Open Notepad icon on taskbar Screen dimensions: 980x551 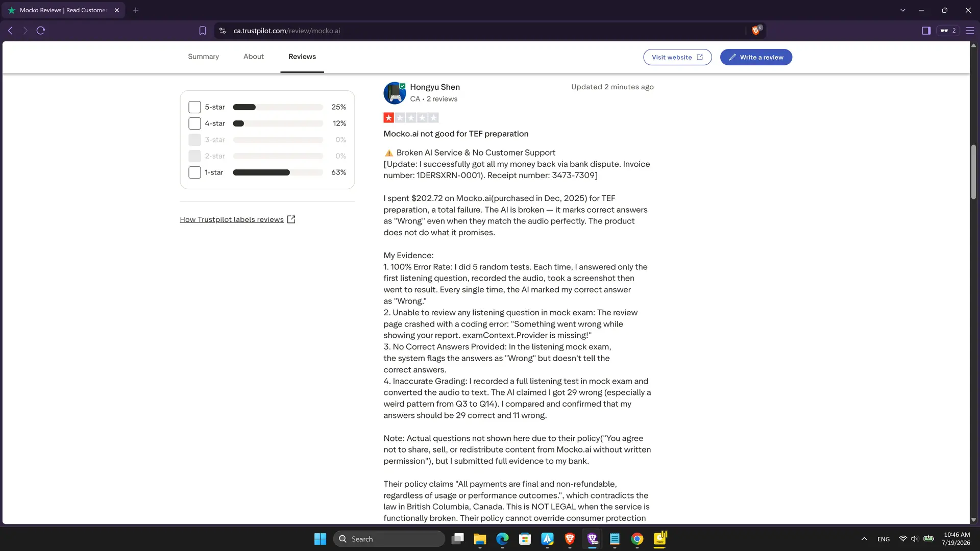coord(615,539)
